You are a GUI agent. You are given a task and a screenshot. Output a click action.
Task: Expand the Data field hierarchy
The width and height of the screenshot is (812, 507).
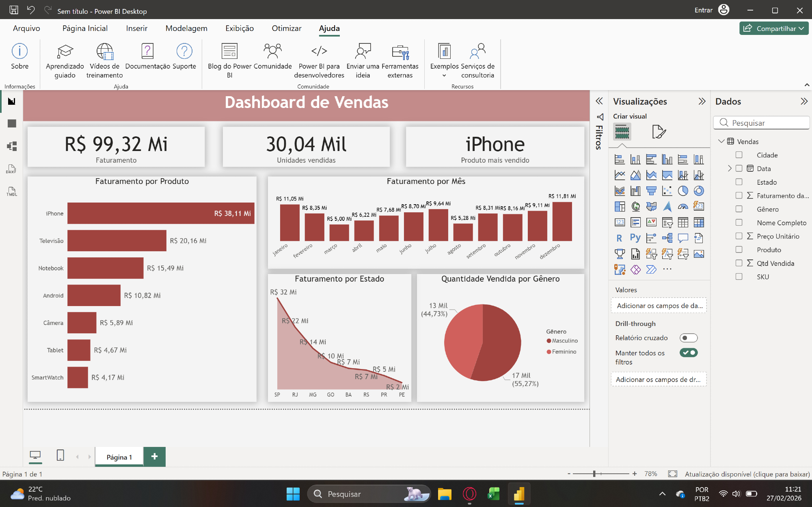[x=730, y=168]
